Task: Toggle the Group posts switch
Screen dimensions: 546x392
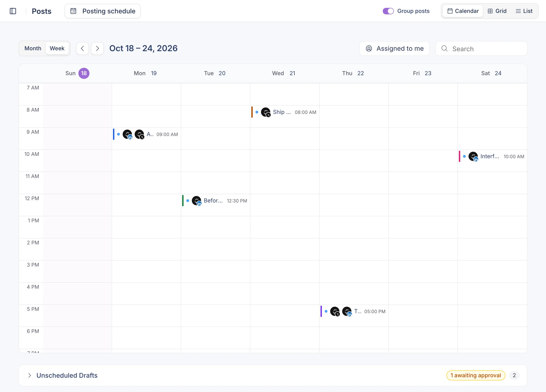Action: [x=388, y=11]
